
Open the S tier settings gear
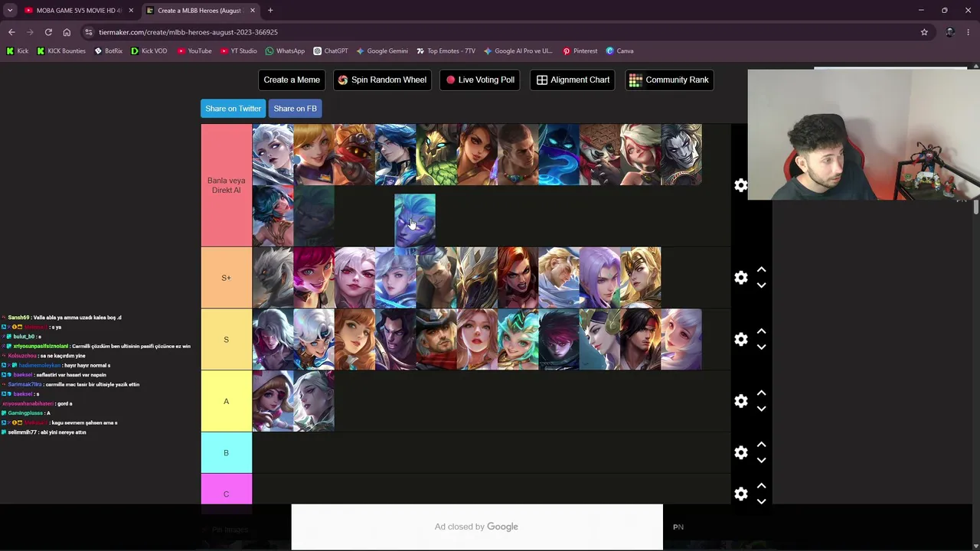740,339
